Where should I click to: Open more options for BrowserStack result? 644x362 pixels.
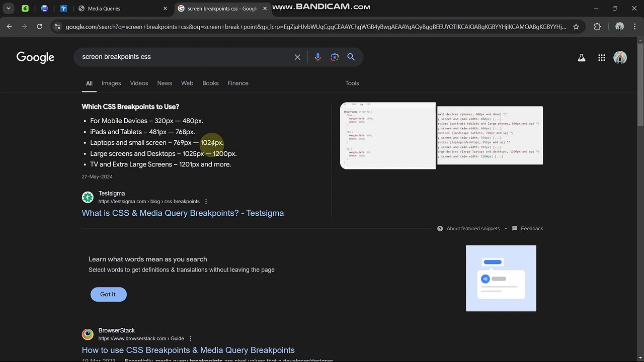point(190,339)
